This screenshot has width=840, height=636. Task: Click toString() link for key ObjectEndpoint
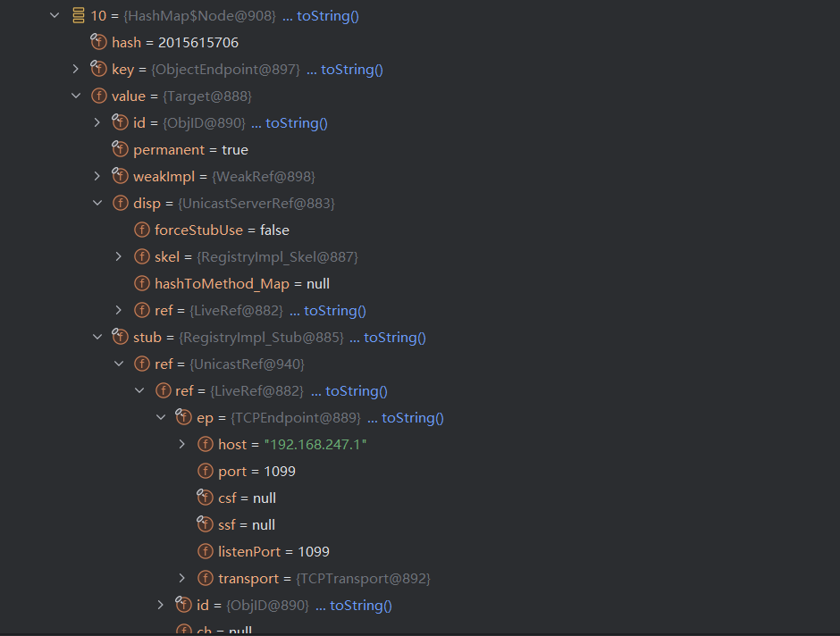[344, 70]
